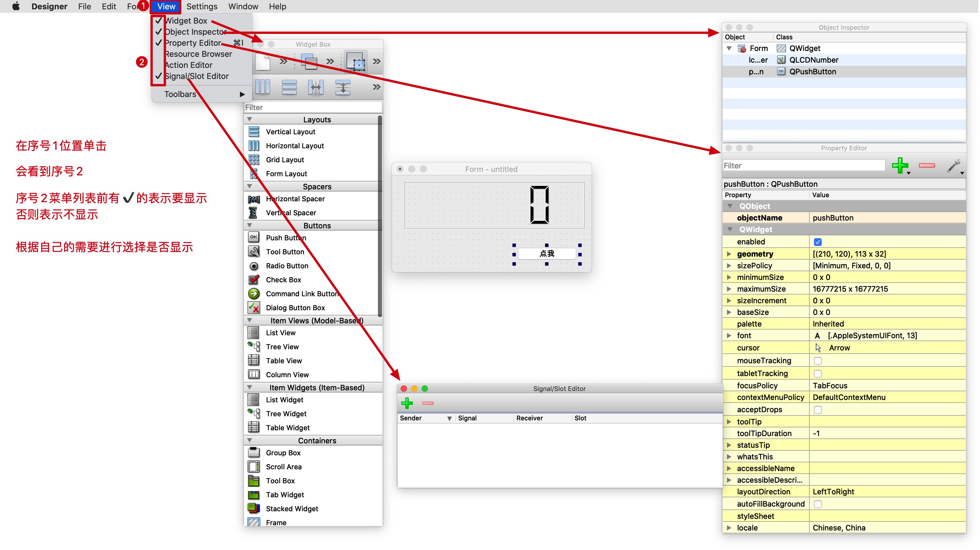This screenshot has height=550, width=980.
Task: Open the View menu
Action: coord(166,6)
